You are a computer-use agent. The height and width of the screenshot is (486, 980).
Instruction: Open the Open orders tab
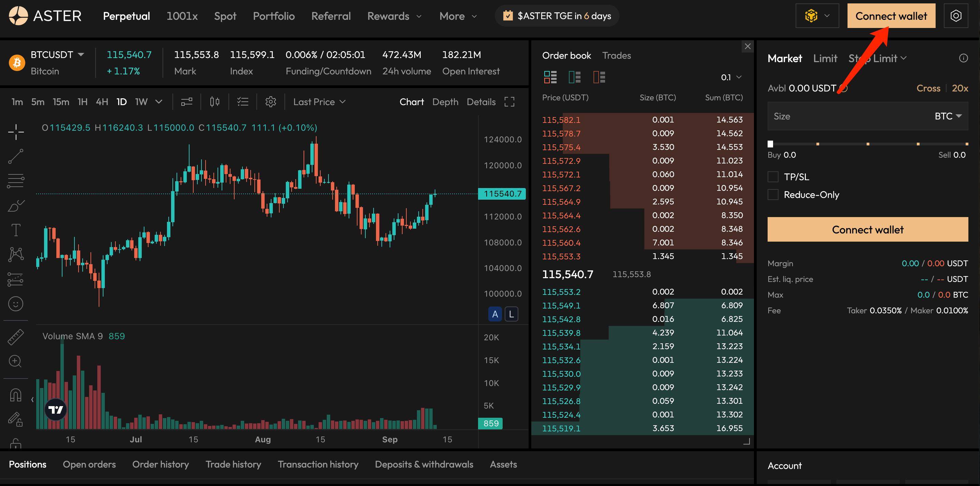point(89,464)
